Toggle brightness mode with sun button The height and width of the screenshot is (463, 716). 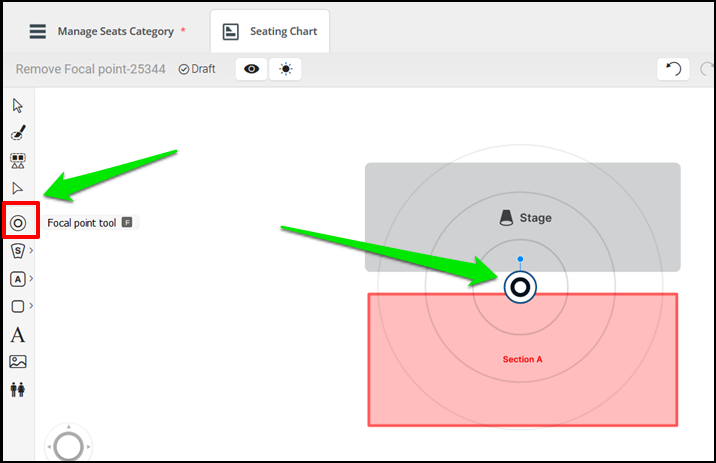(x=285, y=69)
